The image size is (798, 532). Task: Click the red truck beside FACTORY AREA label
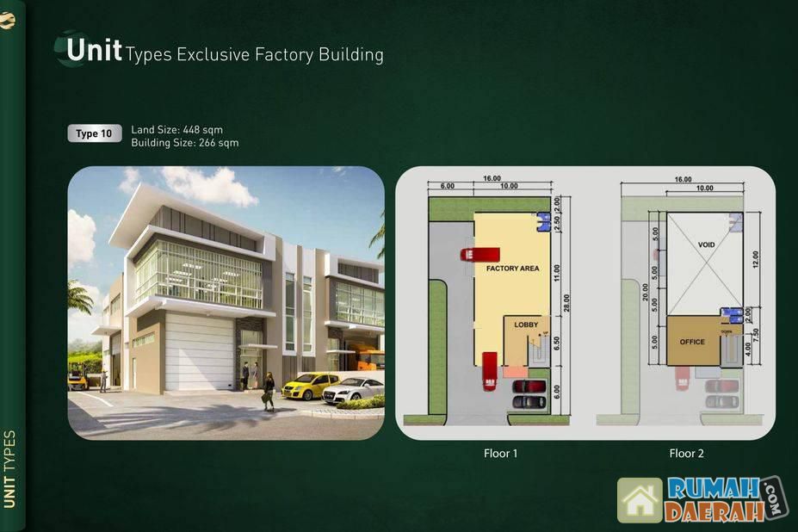[479, 253]
